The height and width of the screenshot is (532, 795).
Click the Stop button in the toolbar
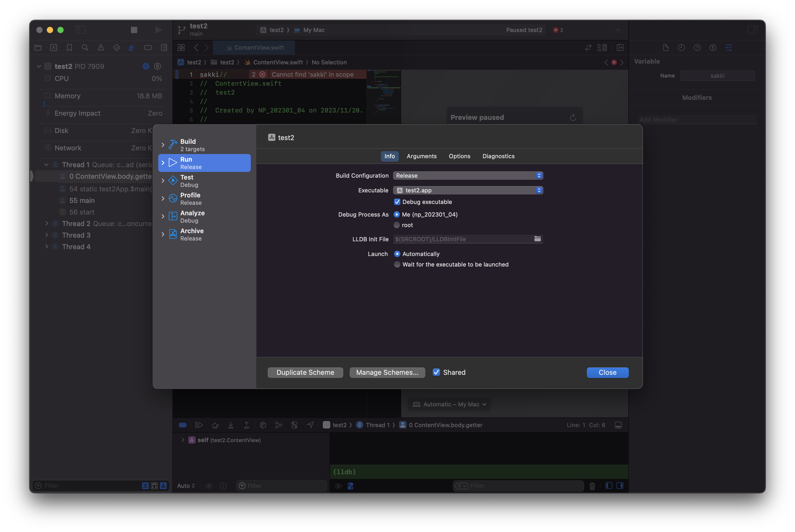[x=134, y=30]
